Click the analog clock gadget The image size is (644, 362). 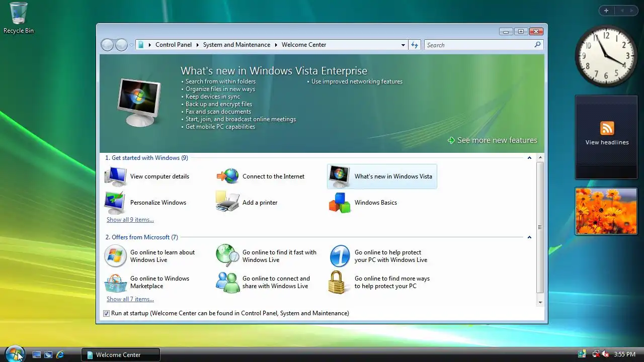click(606, 56)
